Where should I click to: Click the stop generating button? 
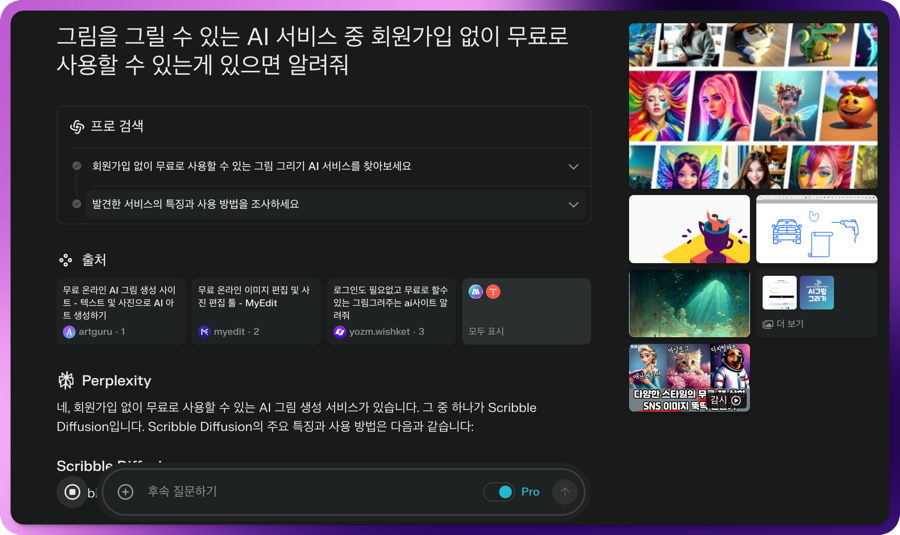pyautogui.click(x=72, y=492)
